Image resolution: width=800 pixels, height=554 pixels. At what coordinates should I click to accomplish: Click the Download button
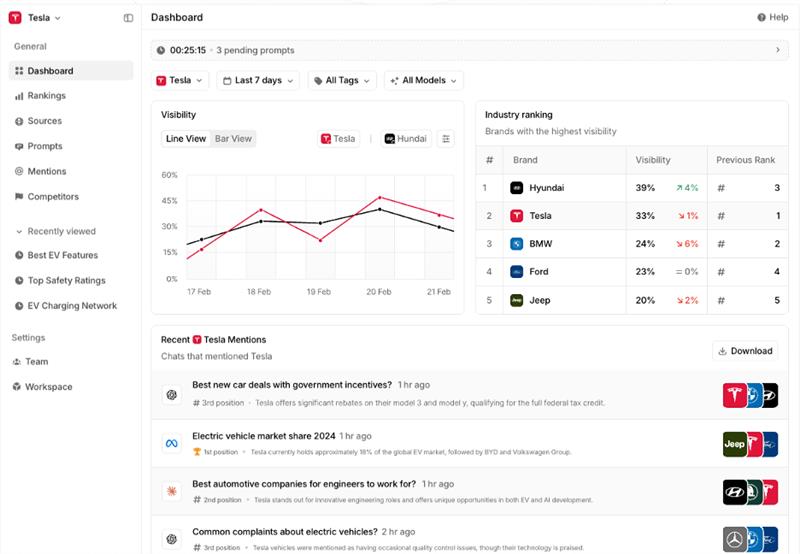pos(745,351)
